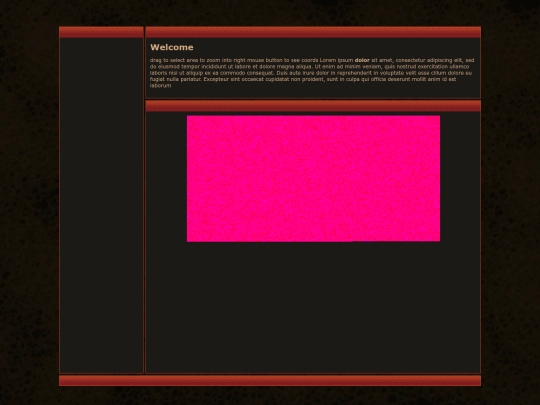
Task: Click the last word "laborum"
Action: (x=160, y=86)
